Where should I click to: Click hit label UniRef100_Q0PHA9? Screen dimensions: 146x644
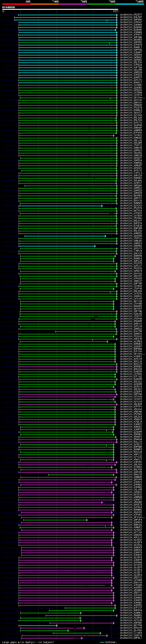pos(131,563)
